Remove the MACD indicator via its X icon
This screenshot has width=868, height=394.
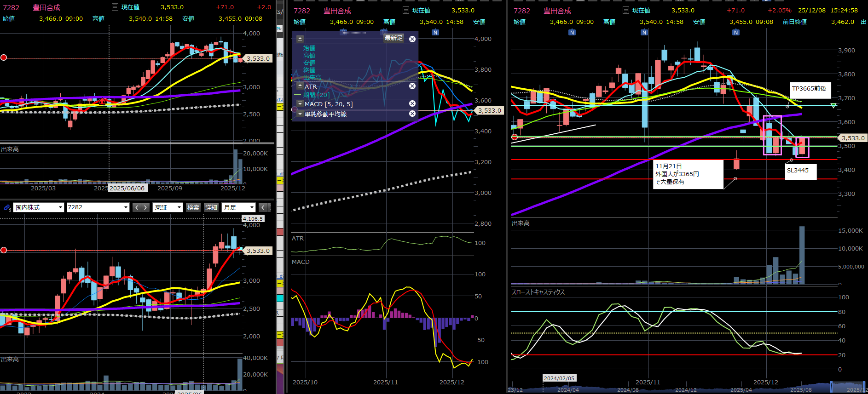[x=412, y=104]
